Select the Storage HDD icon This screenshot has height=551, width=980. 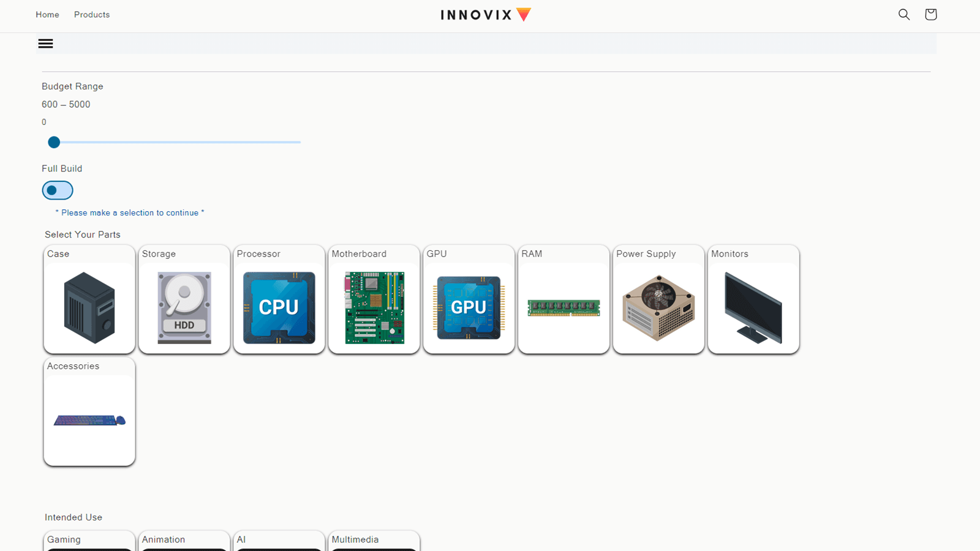coord(184,306)
